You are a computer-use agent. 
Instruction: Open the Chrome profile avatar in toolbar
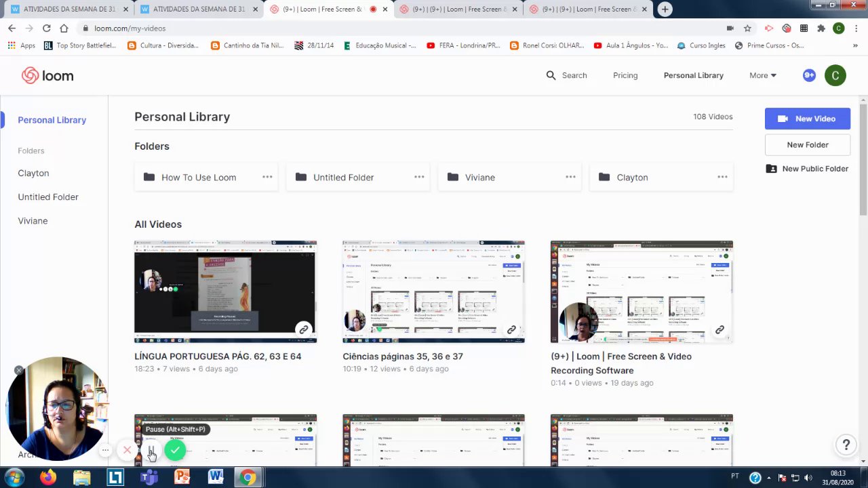point(839,28)
